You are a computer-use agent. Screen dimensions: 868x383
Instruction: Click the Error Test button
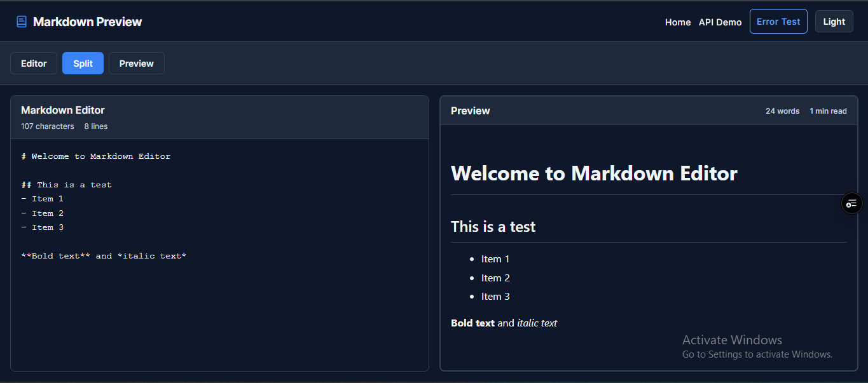[x=778, y=21]
